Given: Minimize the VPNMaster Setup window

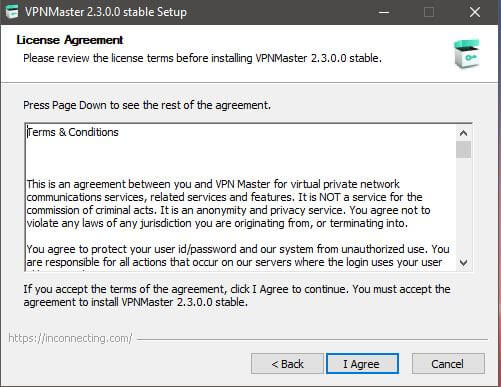Looking at the screenshot, I should point(384,12).
